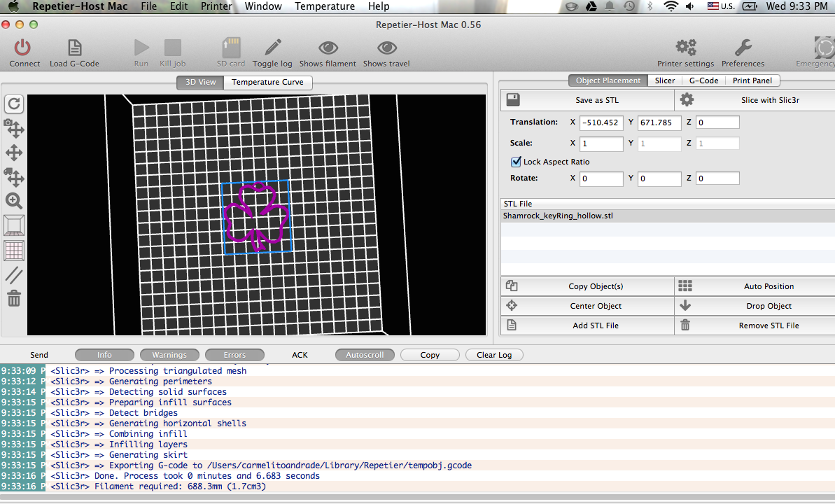Open the Apple menu
The image size is (835, 504).
tap(14, 6)
